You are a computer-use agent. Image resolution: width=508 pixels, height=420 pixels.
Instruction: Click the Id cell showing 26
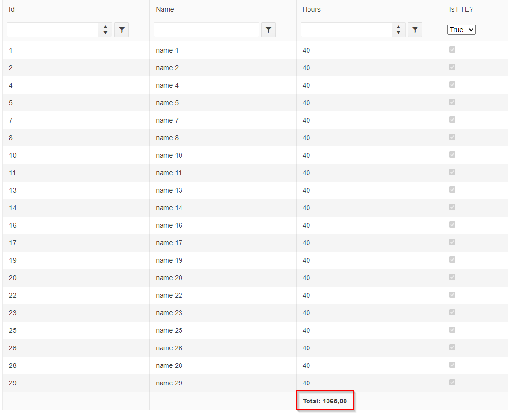click(76, 348)
